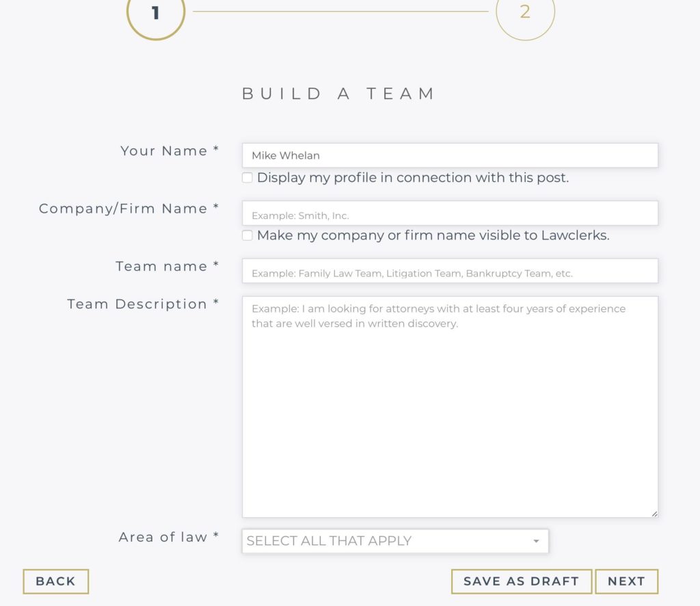The width and height of the screenshot is (700, 606).
Task: Click the progress line between steps
Action: coord(340,12)
